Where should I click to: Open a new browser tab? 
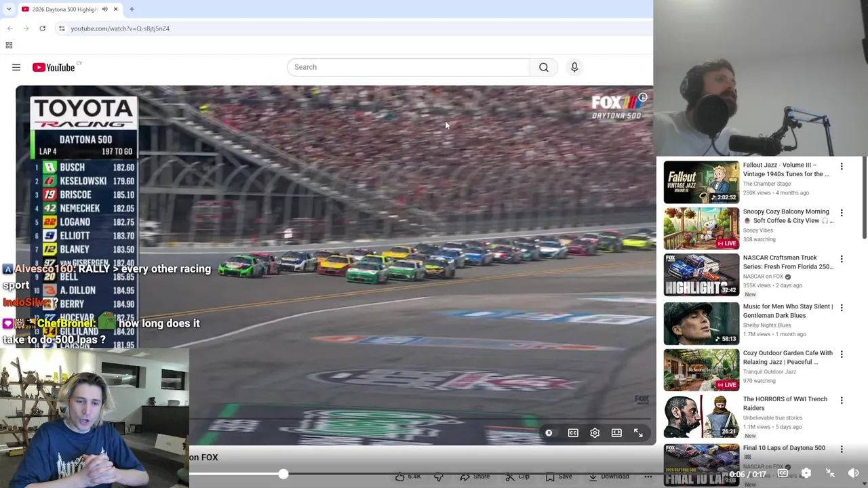pyautogui.click(x=132, y=9)
